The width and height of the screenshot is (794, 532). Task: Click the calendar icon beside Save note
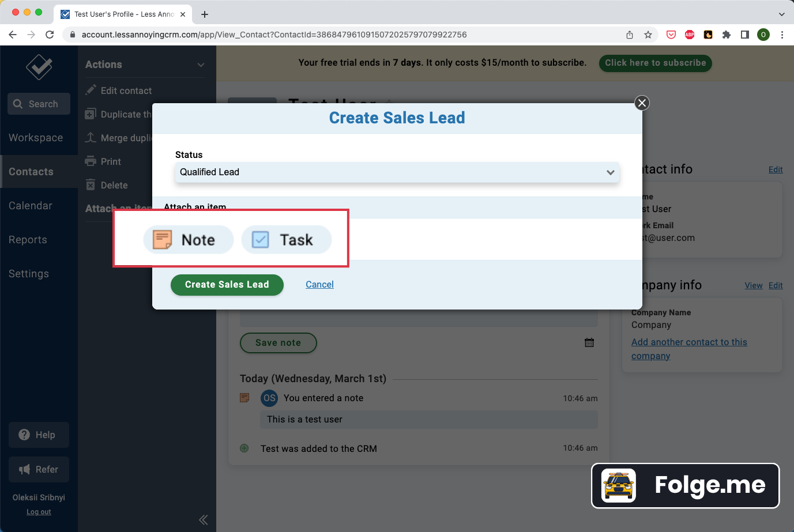(589, 343)
